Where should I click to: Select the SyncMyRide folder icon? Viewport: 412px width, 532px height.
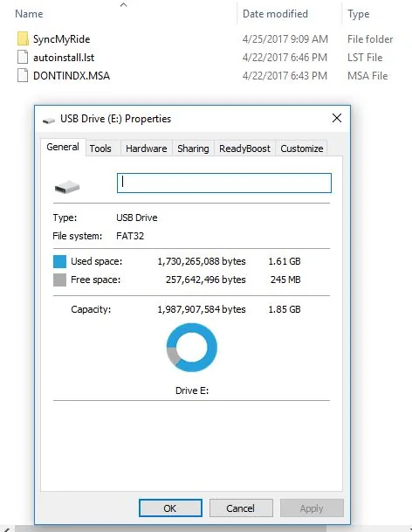23,39
